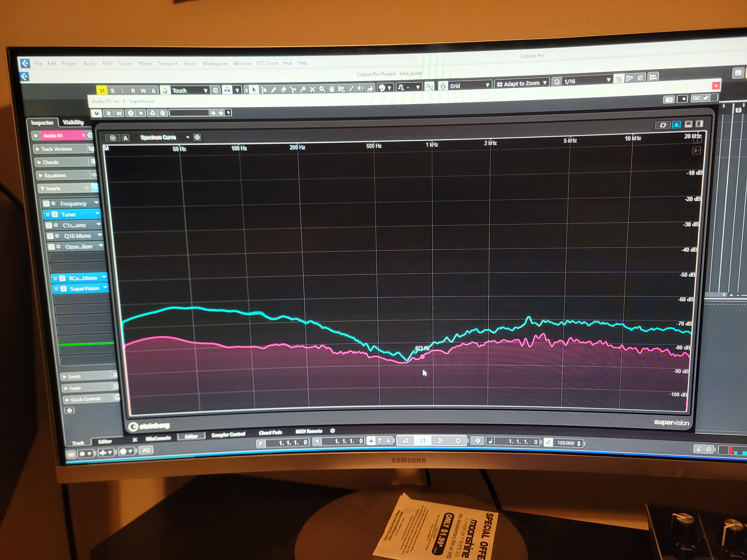Viewport: 747px width, 560px height.
Task: Pause SuperVision measurement
Action: point(113,138)
